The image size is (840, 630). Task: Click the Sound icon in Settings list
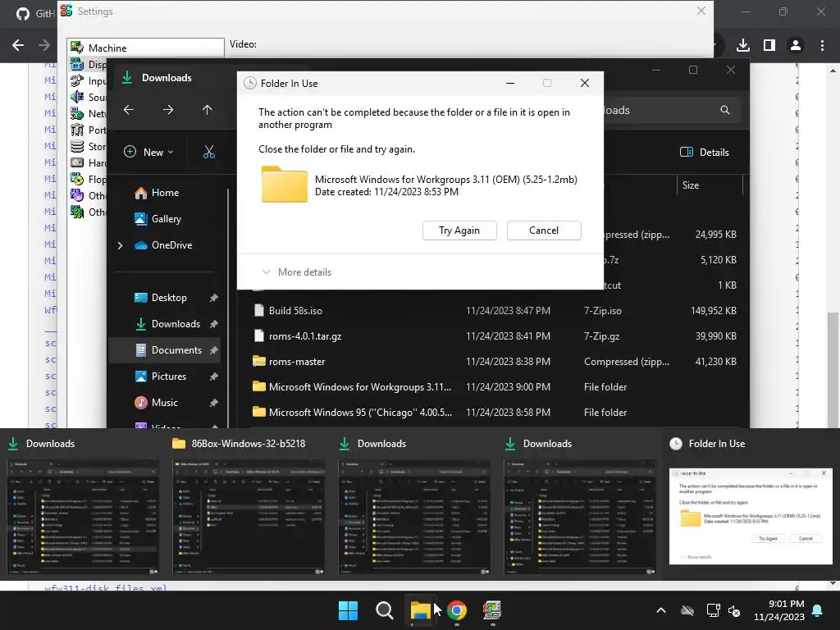[x=77, y=97]
